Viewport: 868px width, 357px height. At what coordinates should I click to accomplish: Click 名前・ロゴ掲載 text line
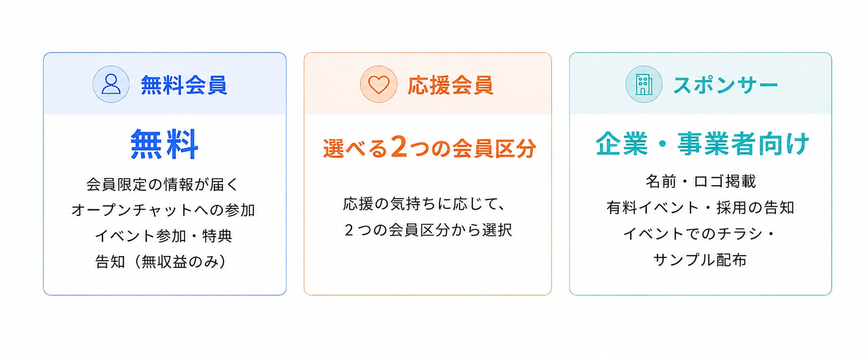tap(701, 181)
